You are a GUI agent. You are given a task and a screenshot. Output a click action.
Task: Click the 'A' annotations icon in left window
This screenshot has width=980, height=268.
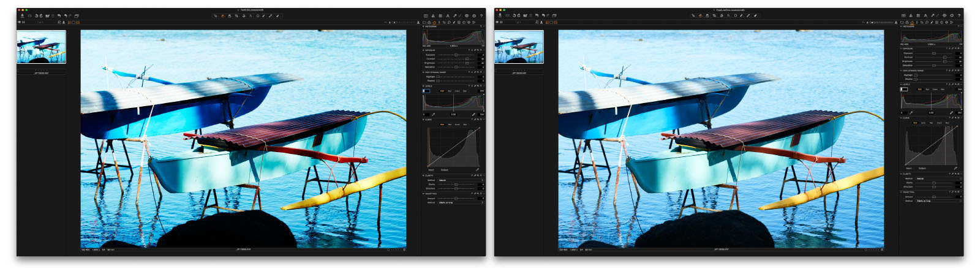coord(448,16)
